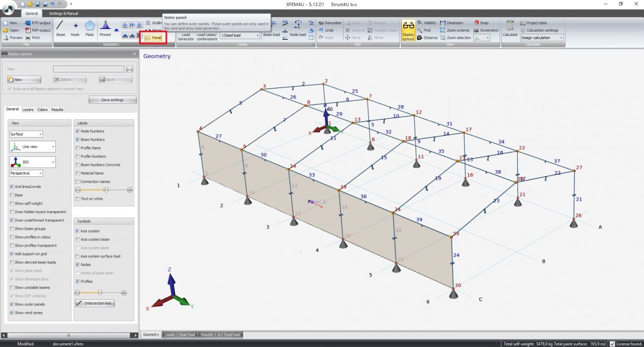The image size is (644, 347).
Task: Click the Panel tool in Geometry group
Action: pyautogui.click(x=153, y=38)
